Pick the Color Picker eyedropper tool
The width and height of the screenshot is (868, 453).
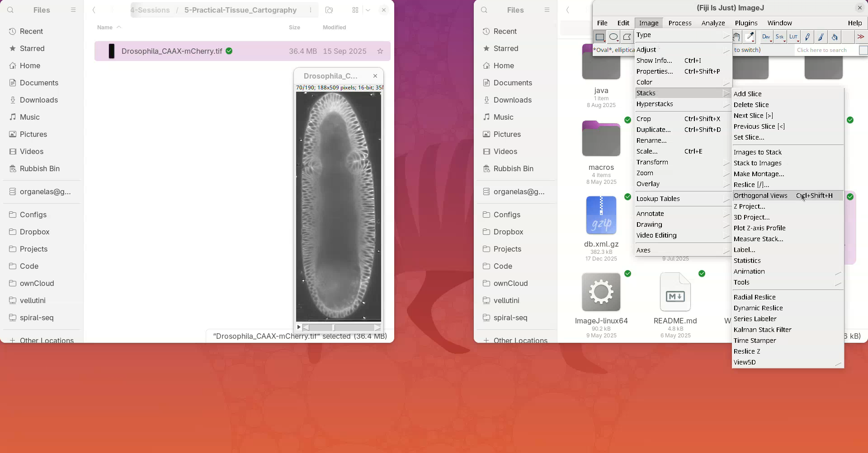(x=750, y=37)
